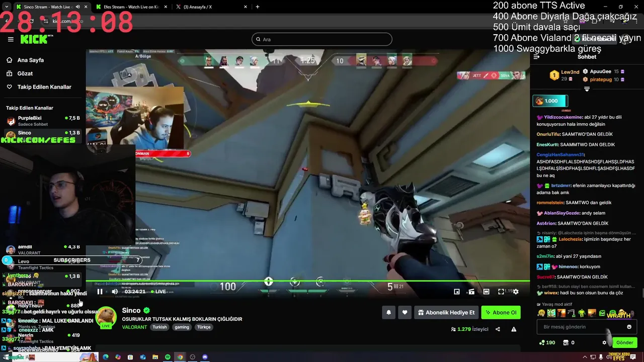
Task: Collapse the chat panel with arrow icon
Action: pos(536,57)
